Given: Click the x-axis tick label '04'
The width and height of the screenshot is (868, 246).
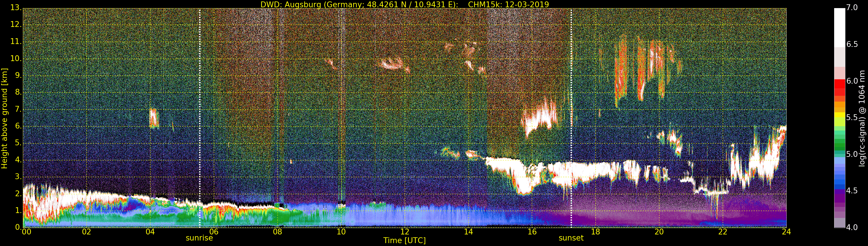Looking at the screenshot, I should pos(150,232).
